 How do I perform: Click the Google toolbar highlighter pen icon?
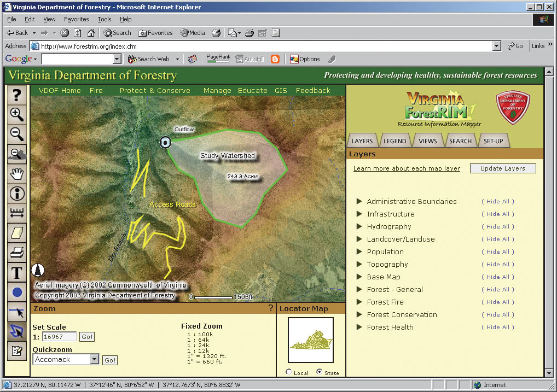pyautogui.click(x=332, y=59)
